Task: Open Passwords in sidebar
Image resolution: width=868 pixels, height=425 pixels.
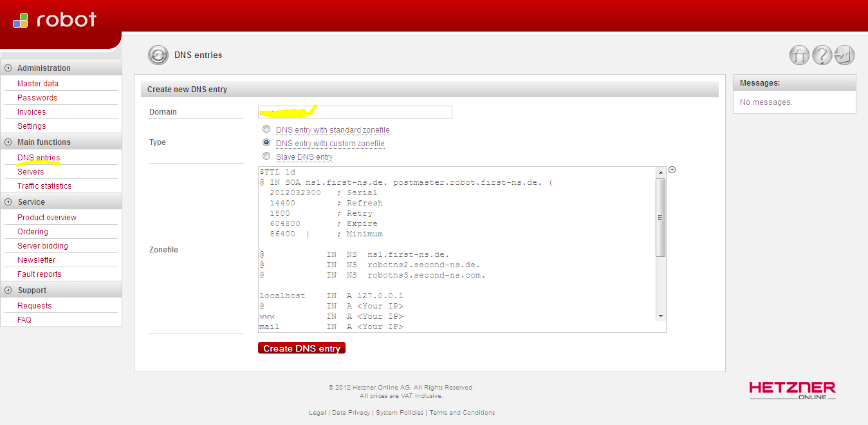Action: coord(37,98)
